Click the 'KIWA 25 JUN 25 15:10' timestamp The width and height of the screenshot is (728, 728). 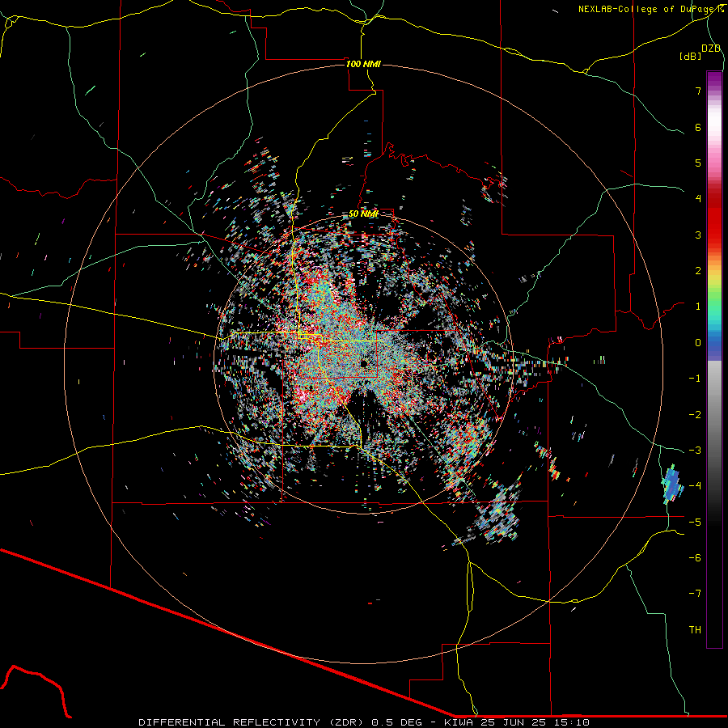point(517,722)
